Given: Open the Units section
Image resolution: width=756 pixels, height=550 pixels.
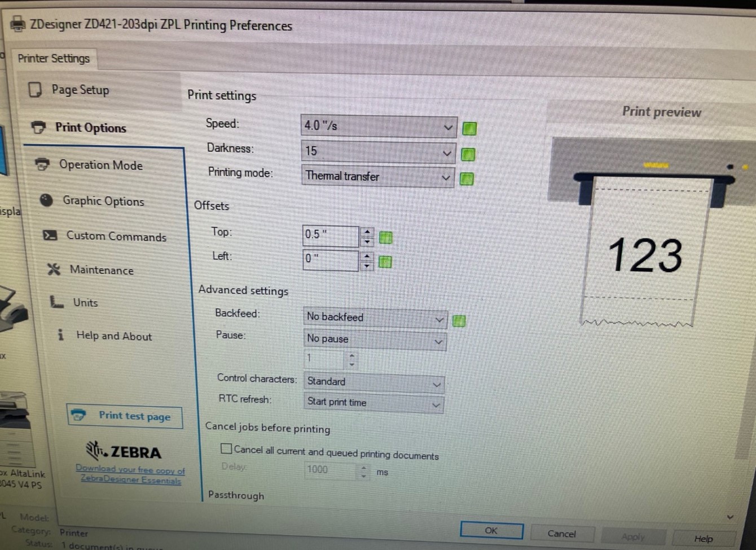Looking at the screenshot, I should tap(85, 302).
